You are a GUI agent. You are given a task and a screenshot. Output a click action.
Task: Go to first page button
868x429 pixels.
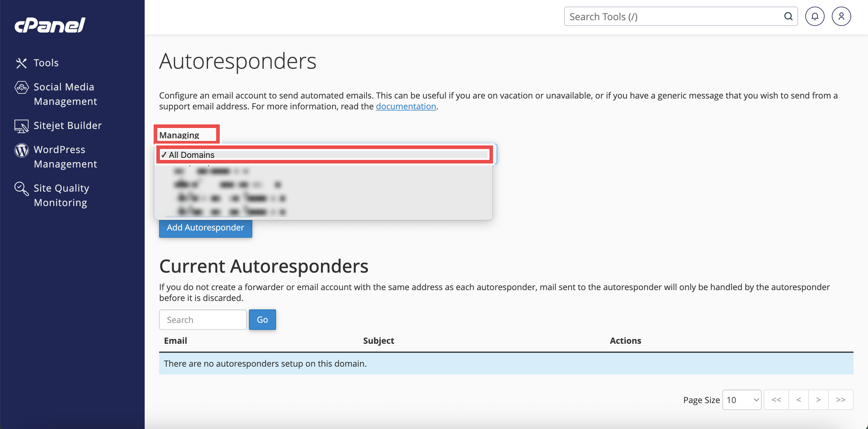pos(776,400)
